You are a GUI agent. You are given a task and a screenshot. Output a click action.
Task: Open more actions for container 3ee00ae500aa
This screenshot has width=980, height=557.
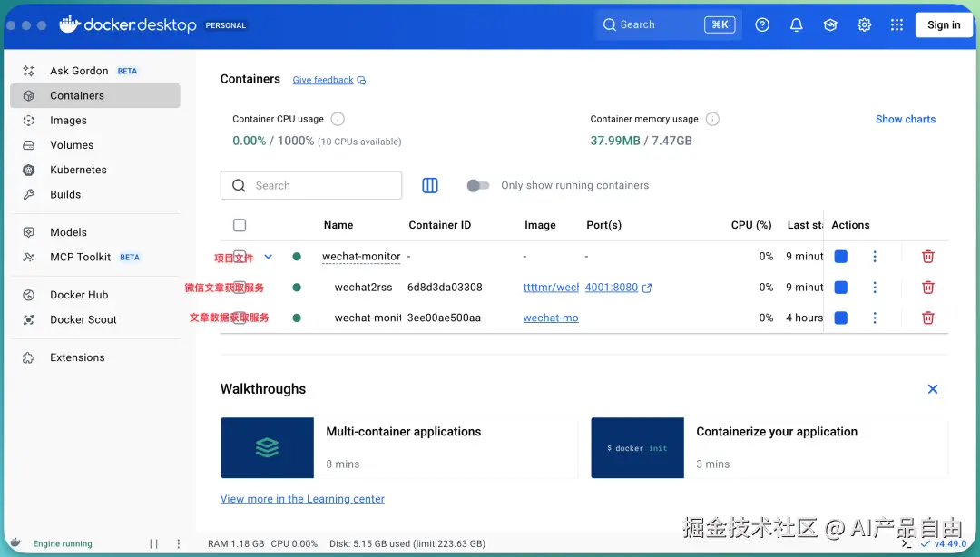coord(875,318)
